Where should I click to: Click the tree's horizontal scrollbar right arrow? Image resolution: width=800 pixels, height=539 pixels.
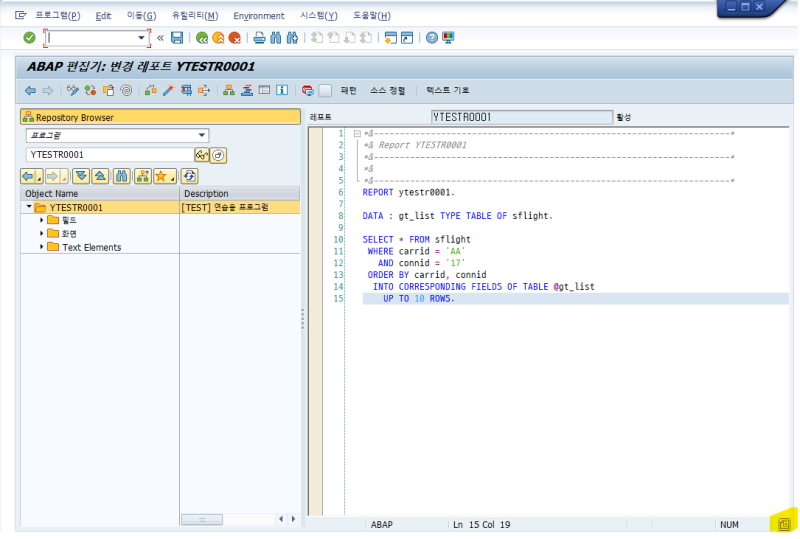[x=293, y=519]
